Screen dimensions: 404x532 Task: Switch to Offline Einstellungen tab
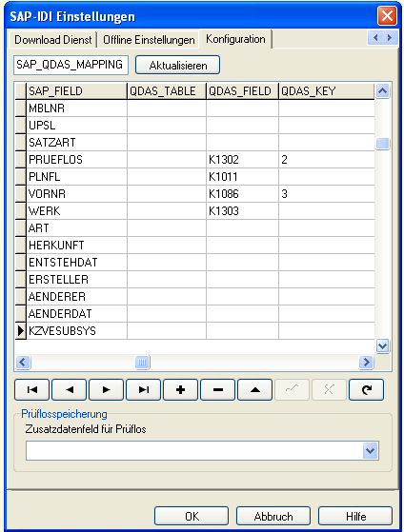click(149, 40)
